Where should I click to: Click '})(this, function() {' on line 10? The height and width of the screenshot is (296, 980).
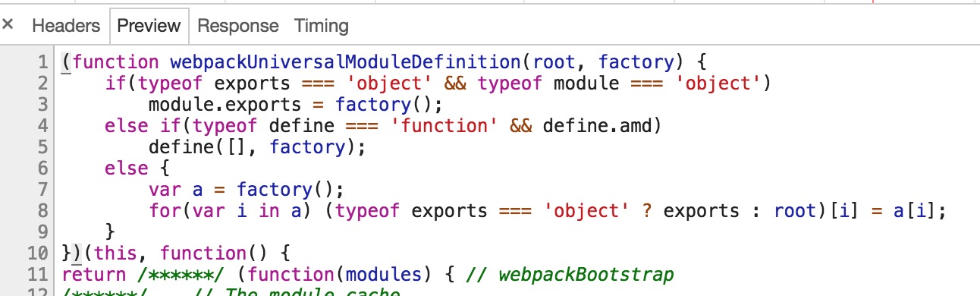click(x=176, y=253)
